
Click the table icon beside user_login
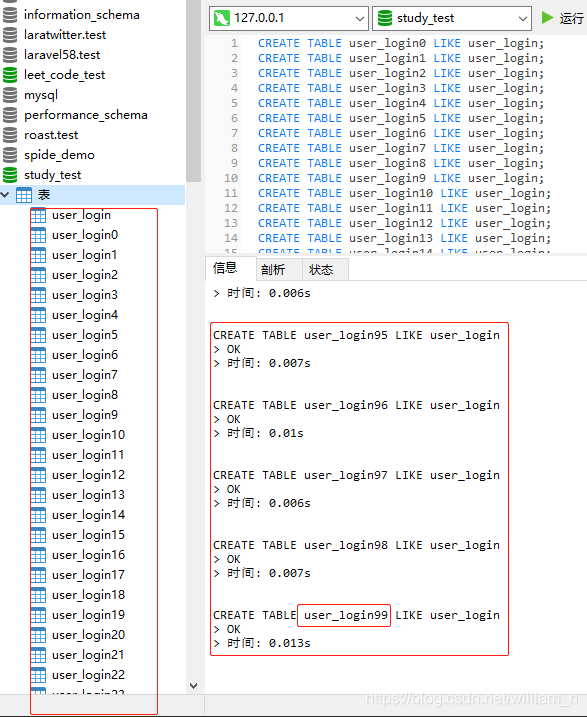coord(38,215)
